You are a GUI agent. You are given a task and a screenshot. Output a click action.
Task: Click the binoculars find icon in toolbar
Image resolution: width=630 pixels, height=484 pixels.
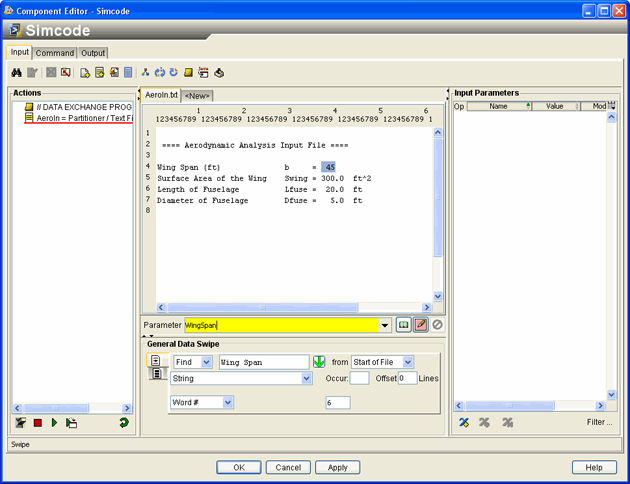[x=17, y=73]
